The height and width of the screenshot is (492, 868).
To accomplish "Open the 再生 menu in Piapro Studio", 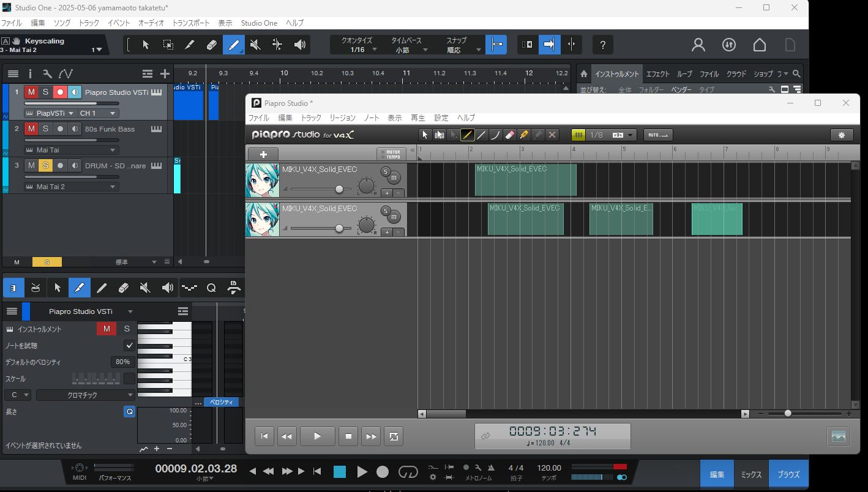I will [x=417, y=118].
